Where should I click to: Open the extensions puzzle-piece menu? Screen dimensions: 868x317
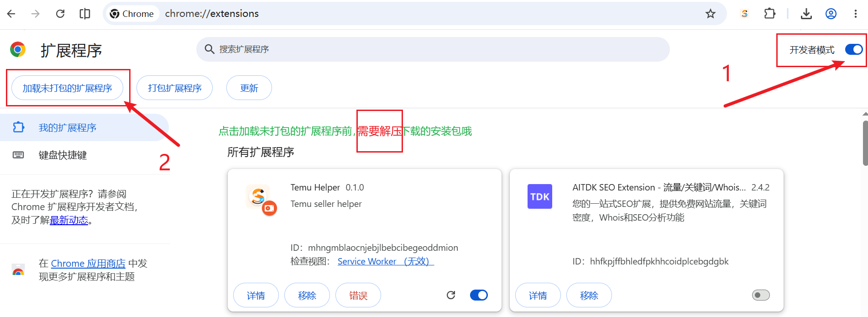[770, 14]
